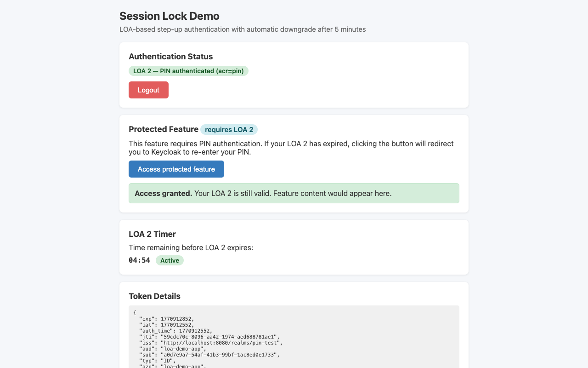This screenshot has height=368, width=588.
Task: Select the Active status badge
Action: (170, 260)
